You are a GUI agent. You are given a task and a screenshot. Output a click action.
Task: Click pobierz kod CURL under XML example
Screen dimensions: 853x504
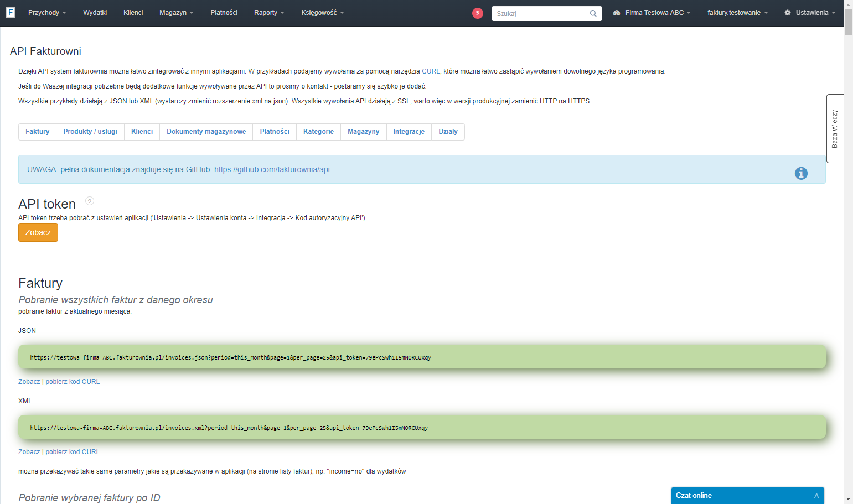click(73, 452)
